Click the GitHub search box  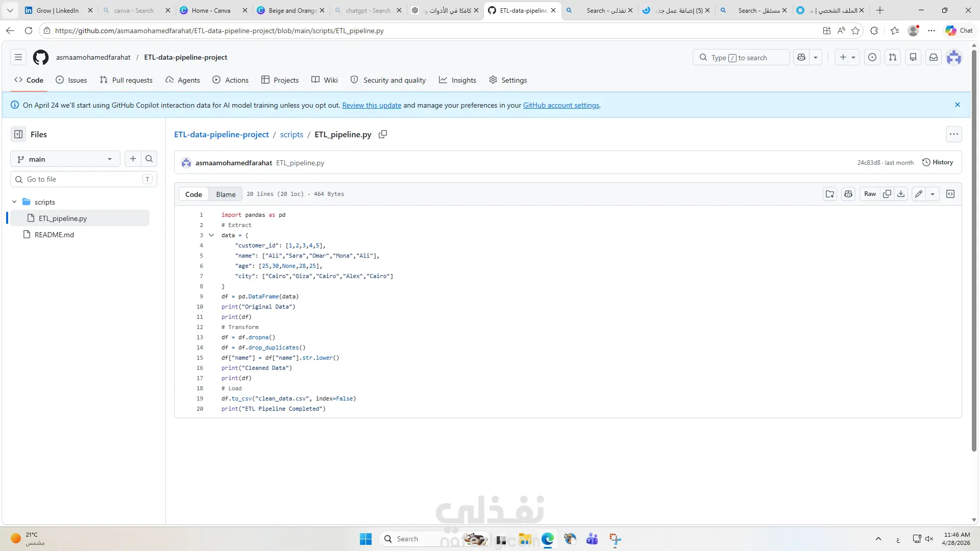[x=741, y=57]
